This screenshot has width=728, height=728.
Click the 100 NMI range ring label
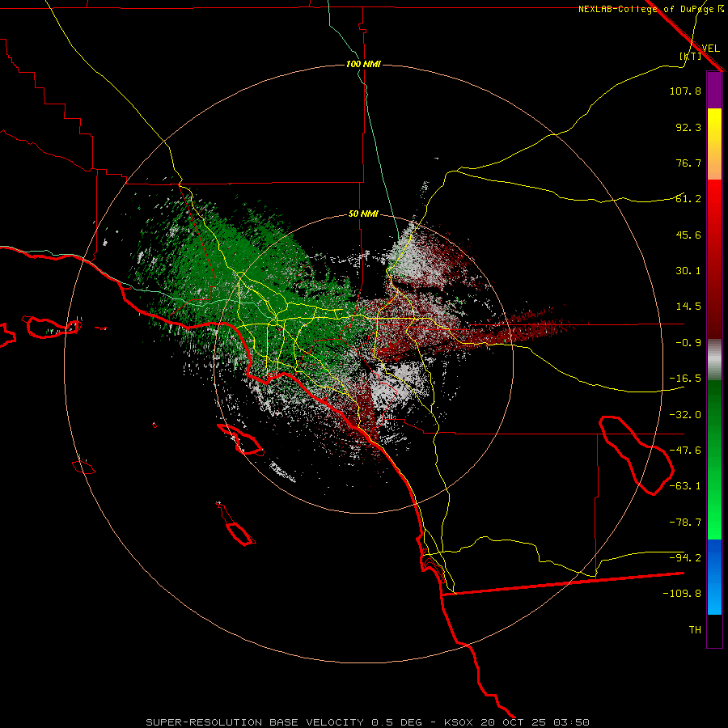363,64
